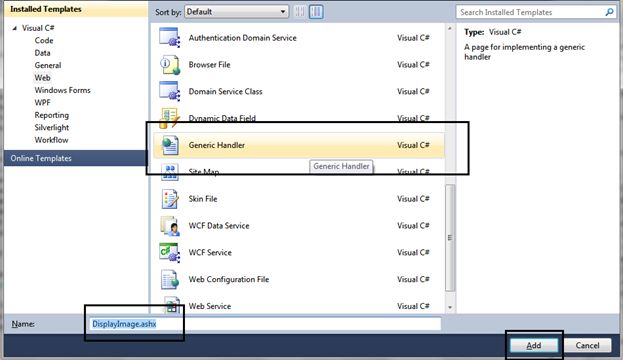Click the Domain Service Class label
Viewport: 623px width, 360px height.
pyautogui.click(x=225, y=91)
